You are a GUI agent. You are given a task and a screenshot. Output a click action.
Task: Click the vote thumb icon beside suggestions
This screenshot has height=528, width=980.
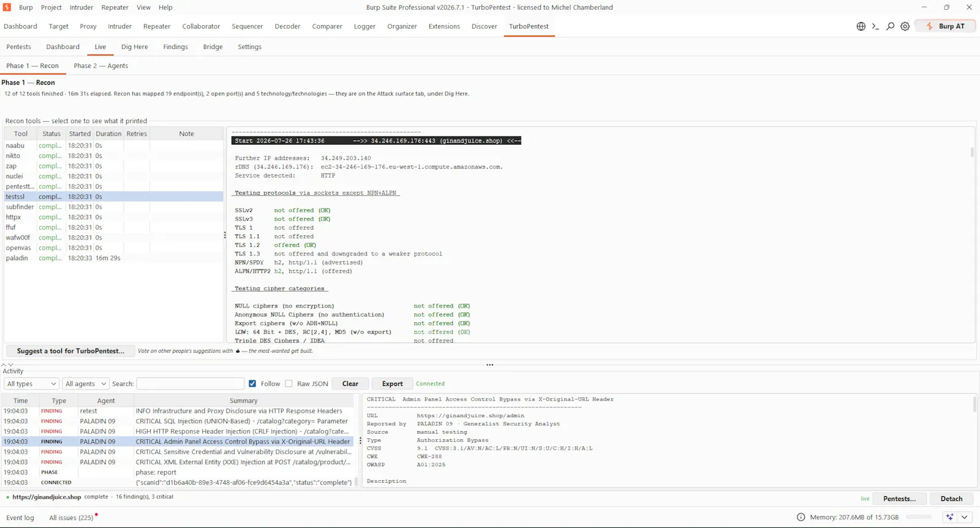[238, 351]
